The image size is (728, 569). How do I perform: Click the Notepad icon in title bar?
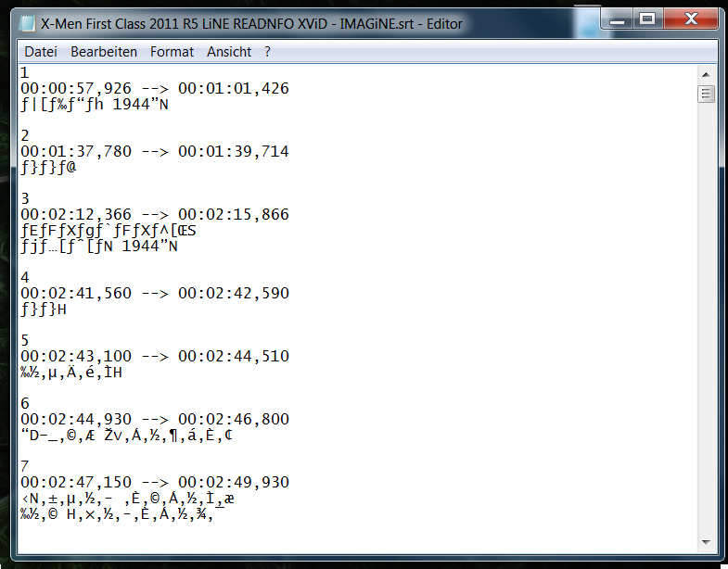(28, 23)
